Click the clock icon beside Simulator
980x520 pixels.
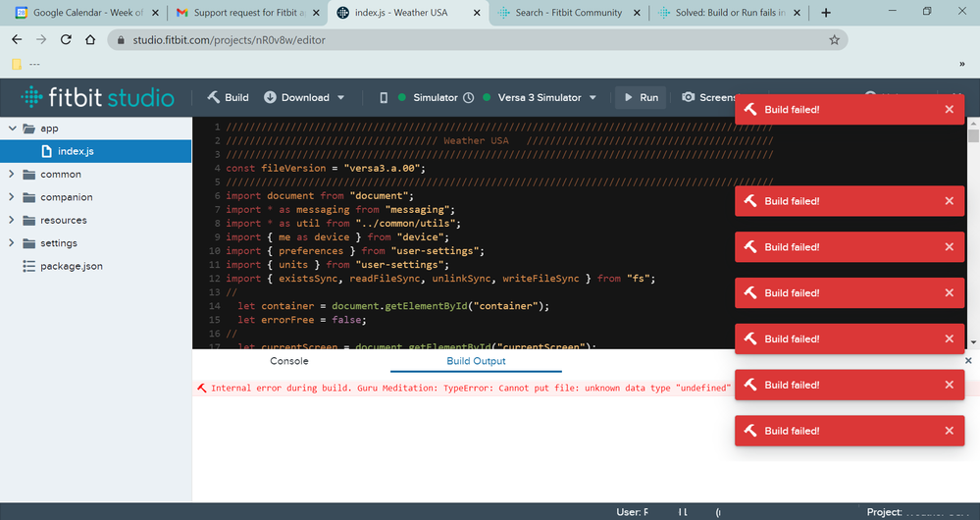[x=469, y=98]
